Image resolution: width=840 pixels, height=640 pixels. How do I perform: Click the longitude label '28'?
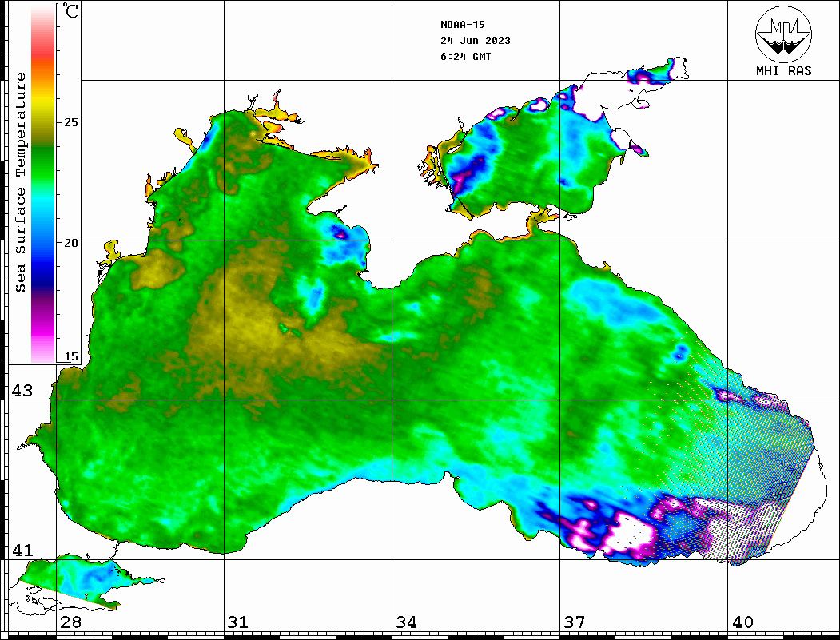[70, 622]
